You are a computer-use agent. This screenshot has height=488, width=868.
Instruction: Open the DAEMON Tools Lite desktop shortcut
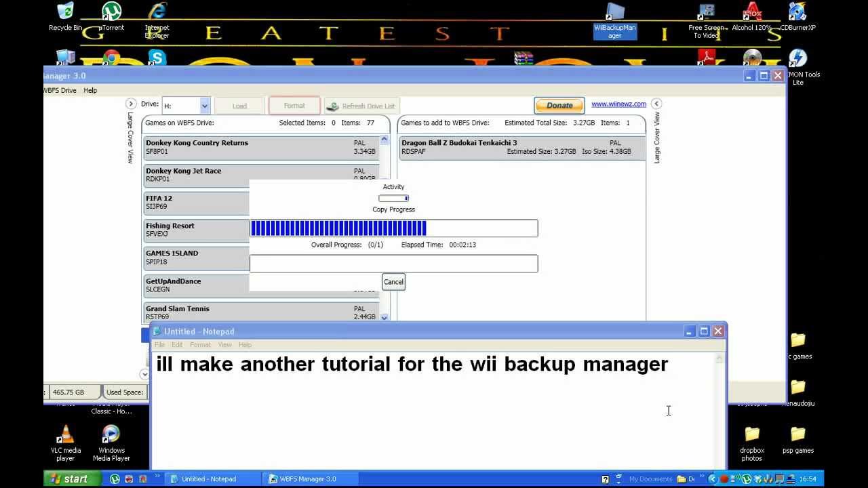797,67
